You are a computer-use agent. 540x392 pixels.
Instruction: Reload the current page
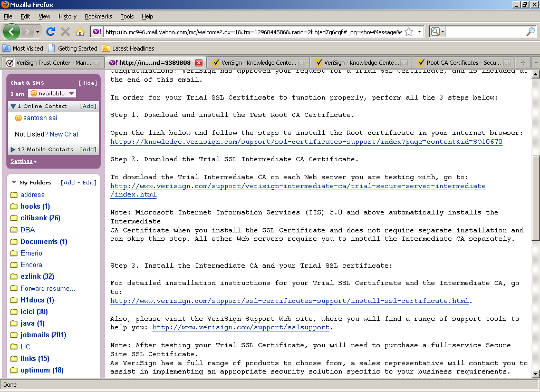click(x=51, y=32)
